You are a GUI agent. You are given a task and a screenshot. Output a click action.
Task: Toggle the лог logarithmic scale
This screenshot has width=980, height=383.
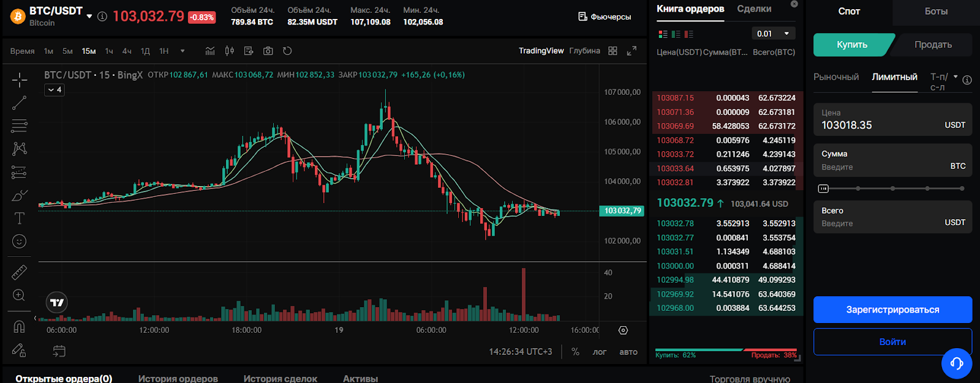tap(599, 352)
